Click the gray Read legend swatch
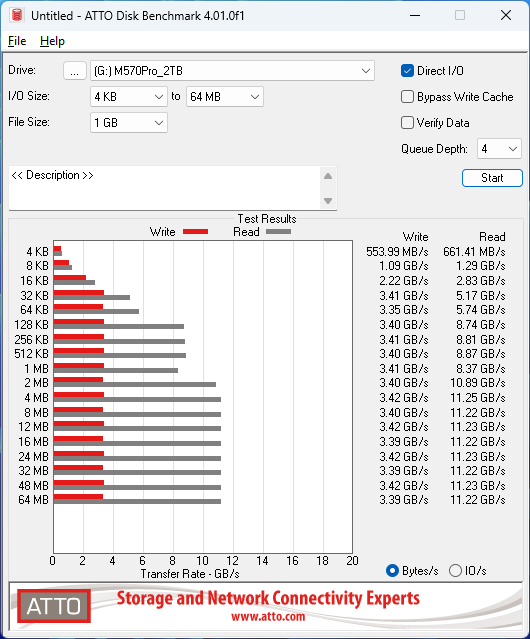The image size is (530, 639). (278, 231)
